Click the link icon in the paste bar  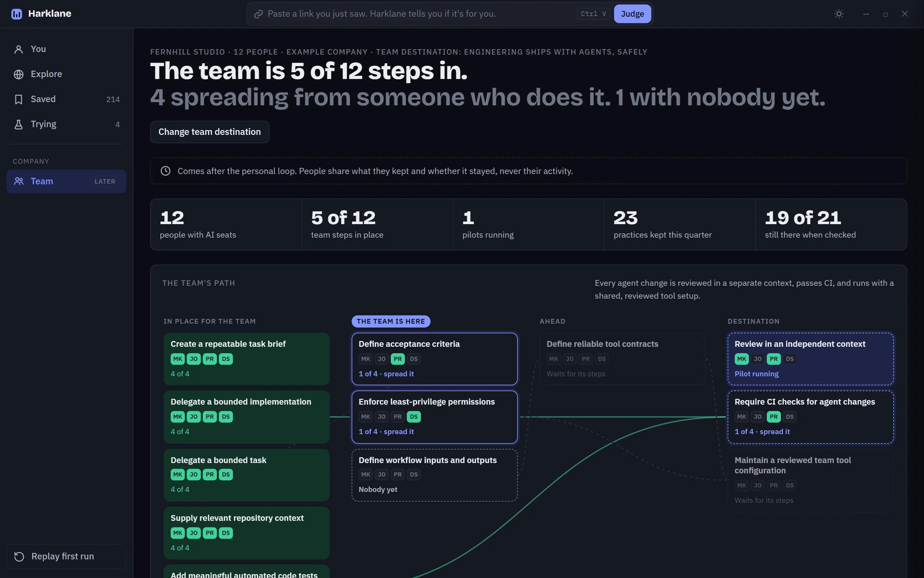point(259,14)
